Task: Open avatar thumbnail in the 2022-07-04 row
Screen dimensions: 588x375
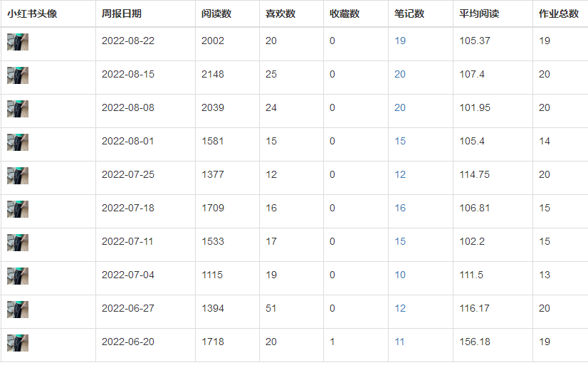Action: tap(18, 276)
